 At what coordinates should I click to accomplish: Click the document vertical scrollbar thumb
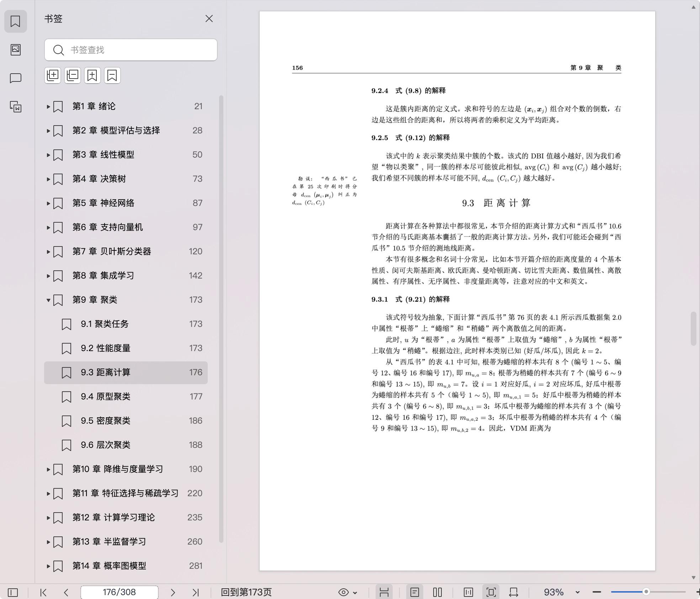[x=694, y=329]
